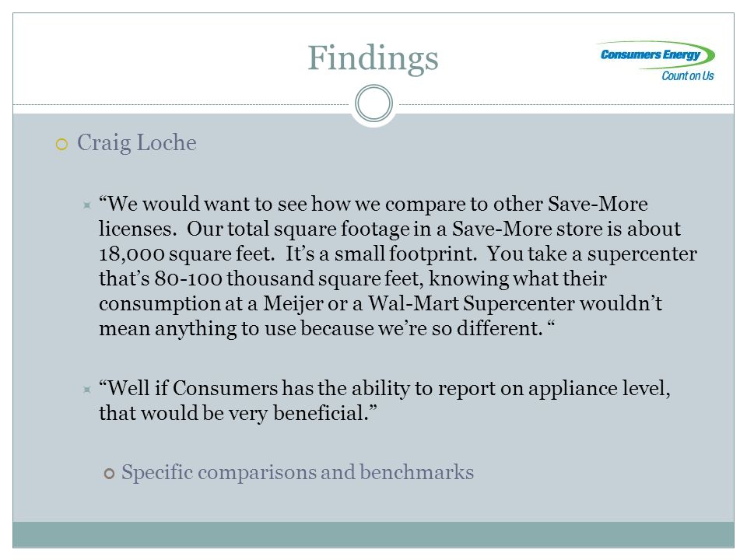This screenshot has width=747, height=560.
Task: Click the star bullet before the Save-More quote
Action: [86, 205]
